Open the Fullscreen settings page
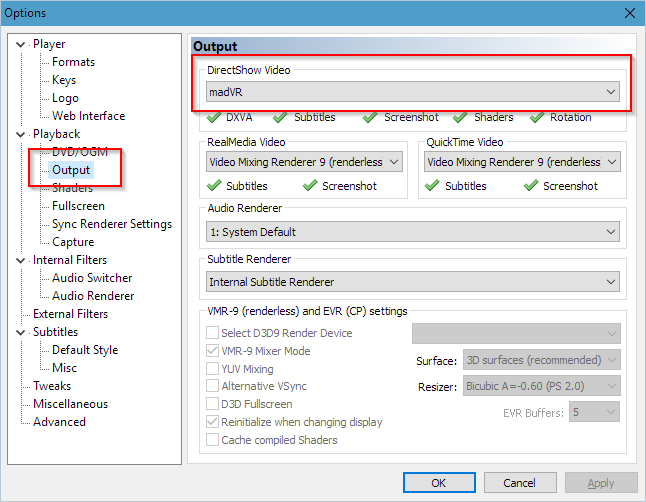This screenshot has height=502, width=646. coord(78,206)
